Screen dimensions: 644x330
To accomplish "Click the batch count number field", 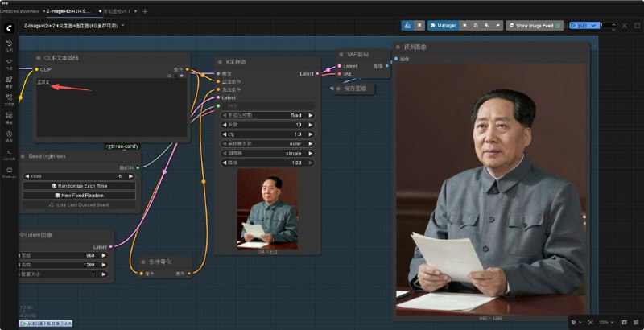I will coord(606,26).
